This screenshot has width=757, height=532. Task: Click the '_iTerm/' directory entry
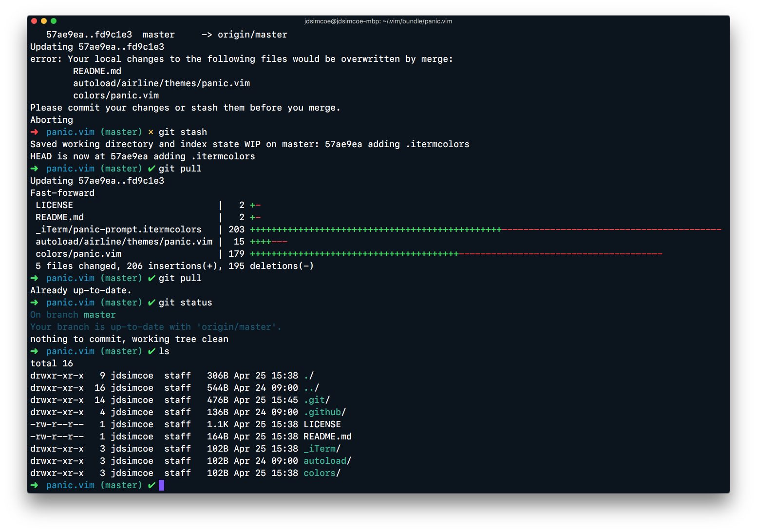pos(322,449)
